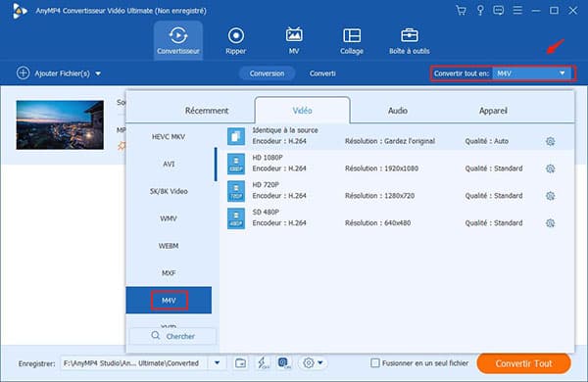This screenshot has width=588, height=382.
Task: Click the Convertir Tout button
Action: (x=524, y=363)
